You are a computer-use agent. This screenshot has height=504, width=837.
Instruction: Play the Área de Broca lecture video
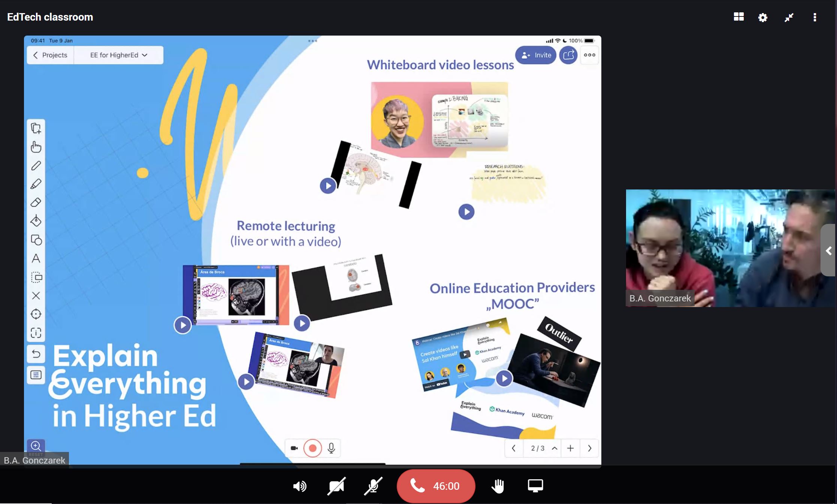[182, 325]
